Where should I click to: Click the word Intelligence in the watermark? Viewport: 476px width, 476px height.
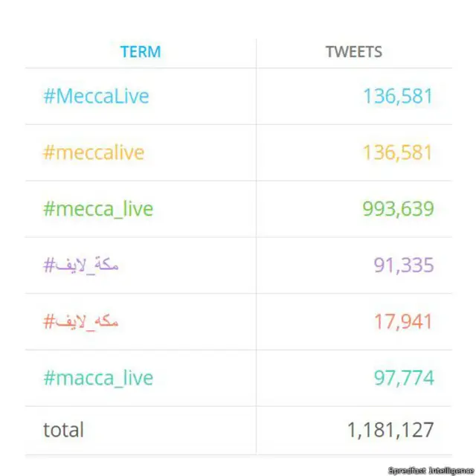[450, 470]
